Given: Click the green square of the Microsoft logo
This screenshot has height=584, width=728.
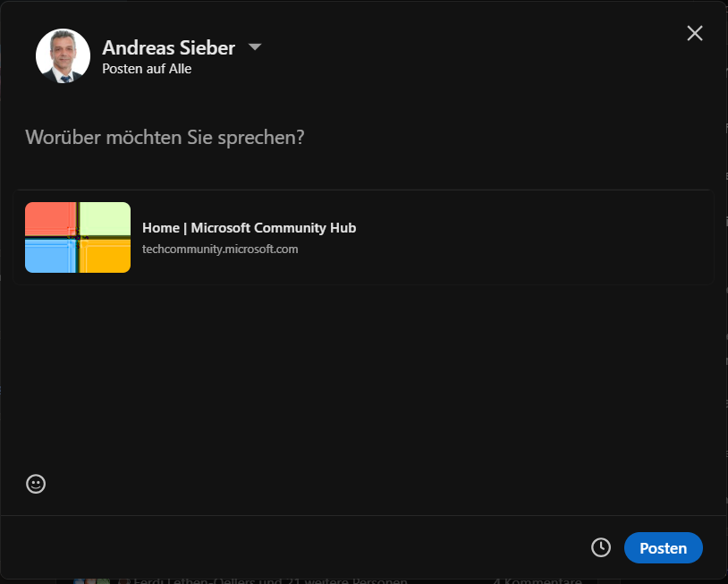Looking at the screenshot, I should pyautogui.click(x=105, y=218).
